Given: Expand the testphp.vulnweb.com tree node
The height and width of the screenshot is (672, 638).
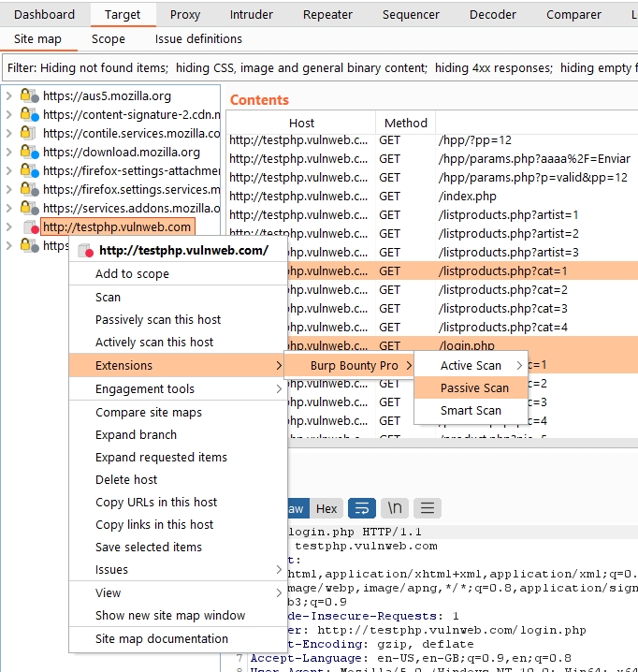Looking at the screenshot, I should click(9, 227).
